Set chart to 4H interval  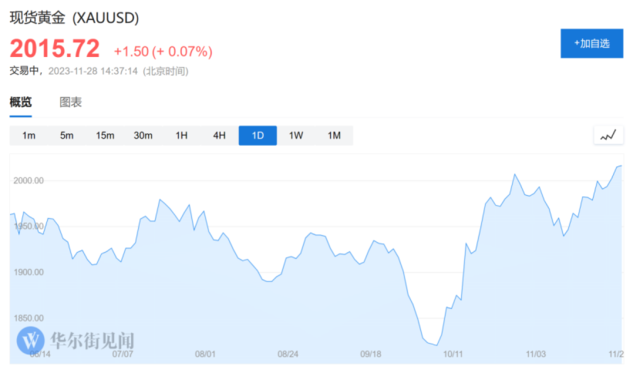(219, 135)
